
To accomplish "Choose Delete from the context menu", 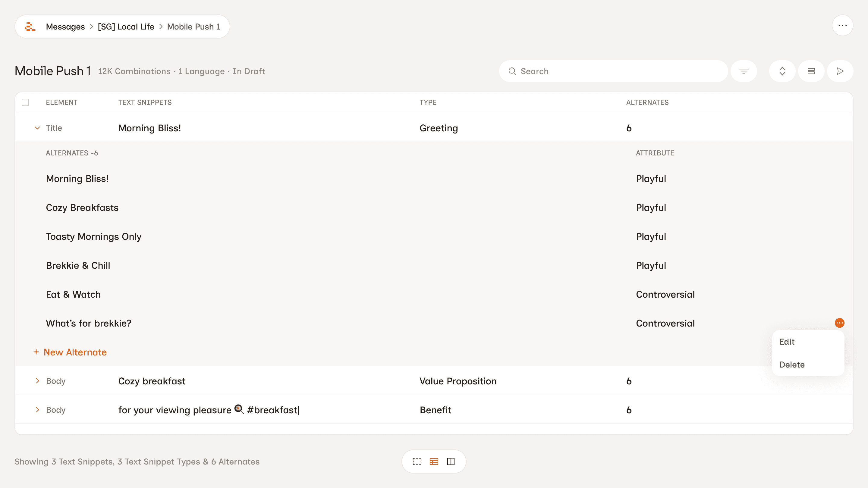I will [x=792, y=365].
